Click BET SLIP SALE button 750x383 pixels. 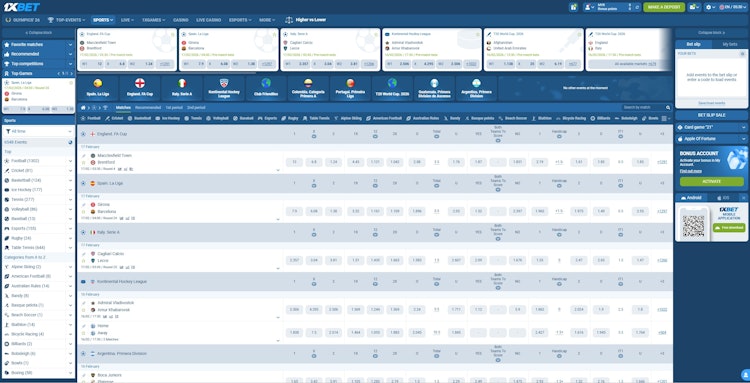(x=711, y=115)
